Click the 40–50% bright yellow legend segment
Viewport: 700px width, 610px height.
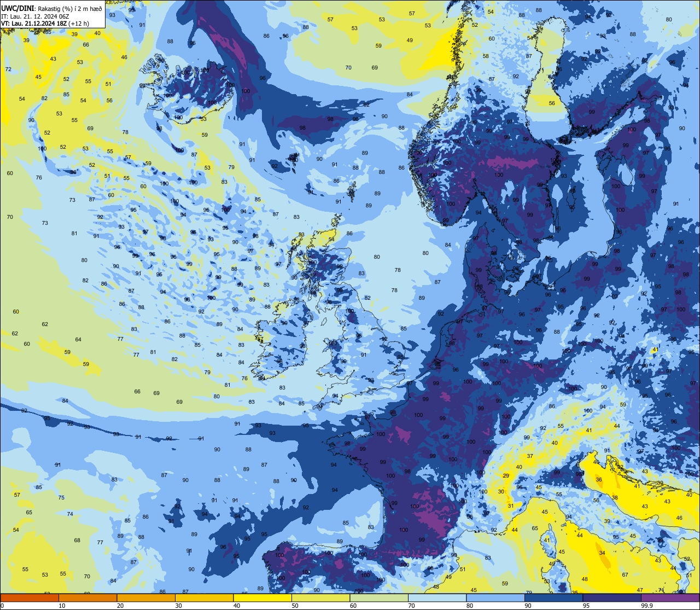coord(262,598)
